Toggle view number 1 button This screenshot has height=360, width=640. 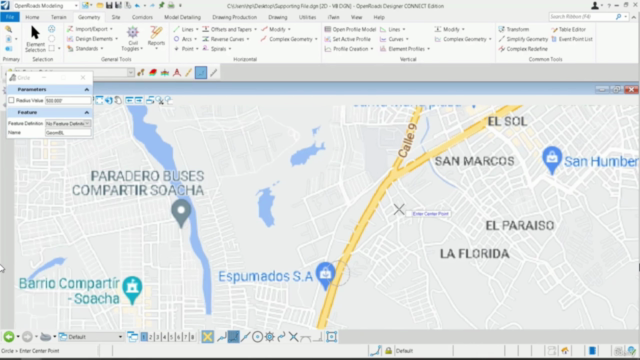tap(144, 337)
